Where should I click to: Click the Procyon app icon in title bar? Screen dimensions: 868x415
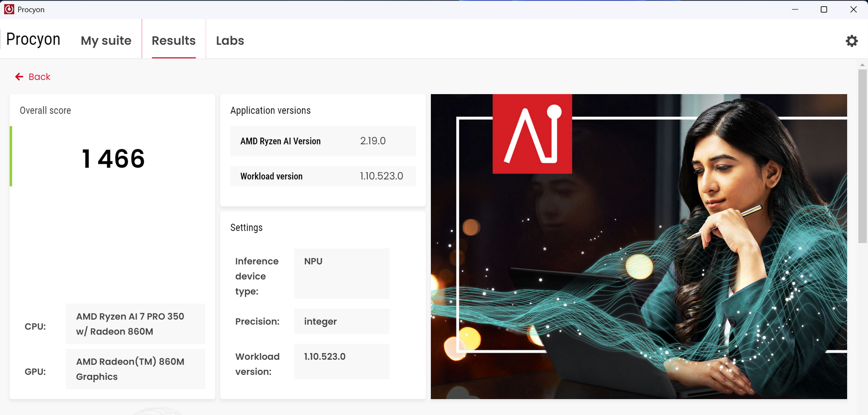tap(9, 9)
